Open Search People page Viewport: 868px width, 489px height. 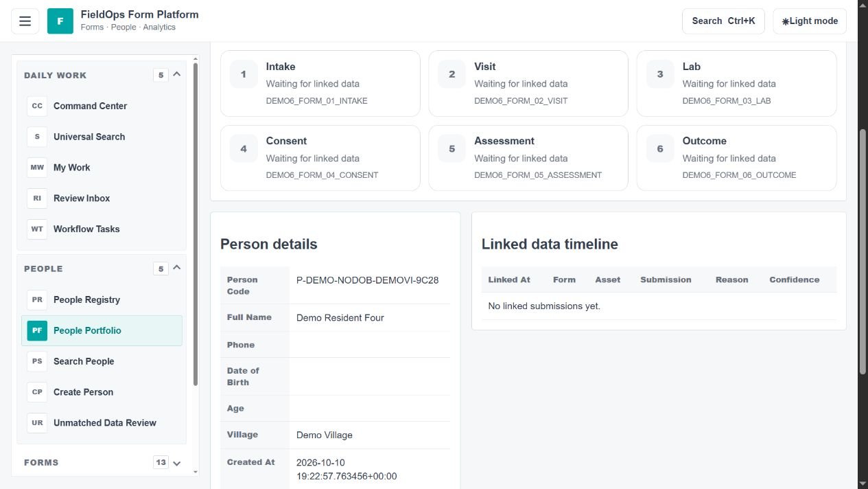coord(102,361)
